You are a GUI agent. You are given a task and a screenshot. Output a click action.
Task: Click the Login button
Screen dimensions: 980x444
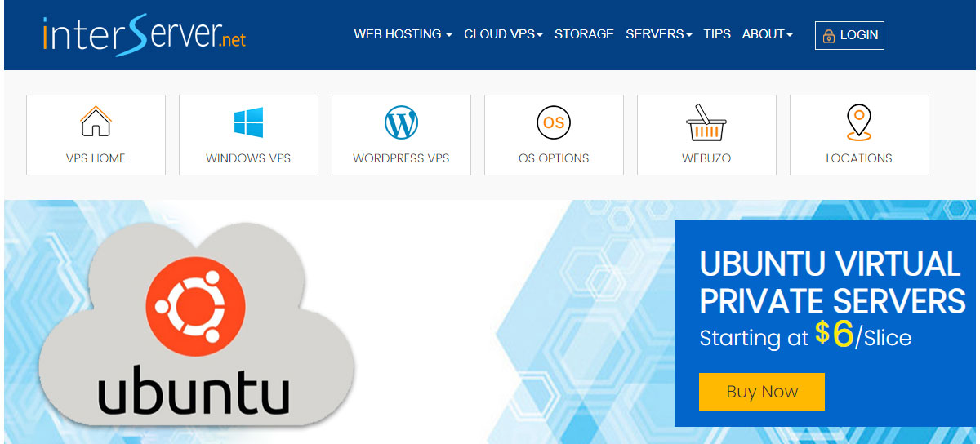(849, 35)
